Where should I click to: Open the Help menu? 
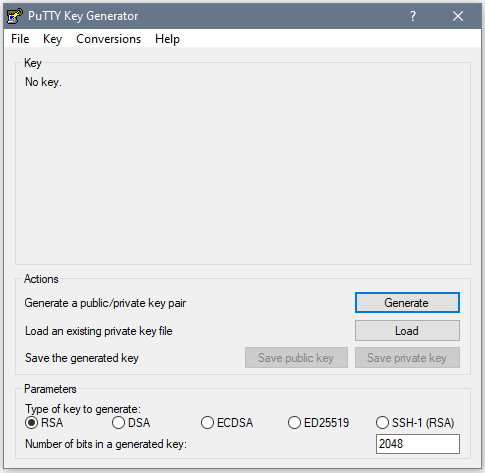click(x=167, y=39)
